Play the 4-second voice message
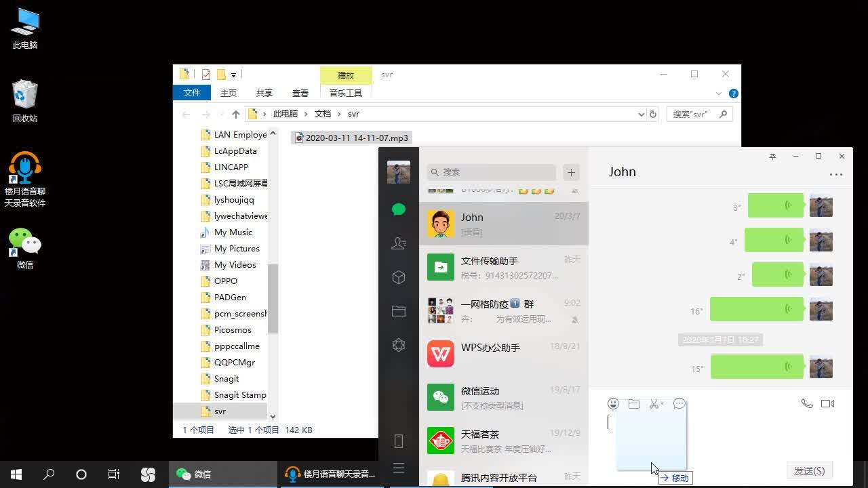 774,240
